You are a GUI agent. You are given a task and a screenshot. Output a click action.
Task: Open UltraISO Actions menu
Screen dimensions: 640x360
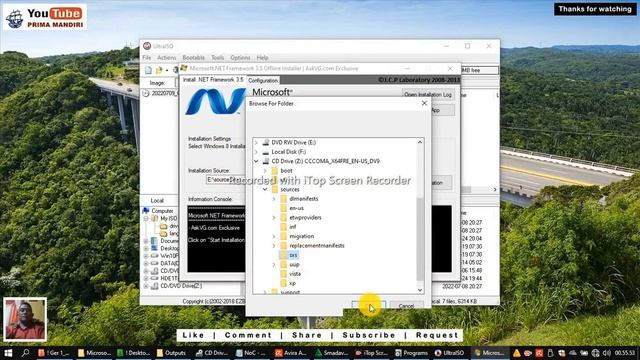pos(167,58)
